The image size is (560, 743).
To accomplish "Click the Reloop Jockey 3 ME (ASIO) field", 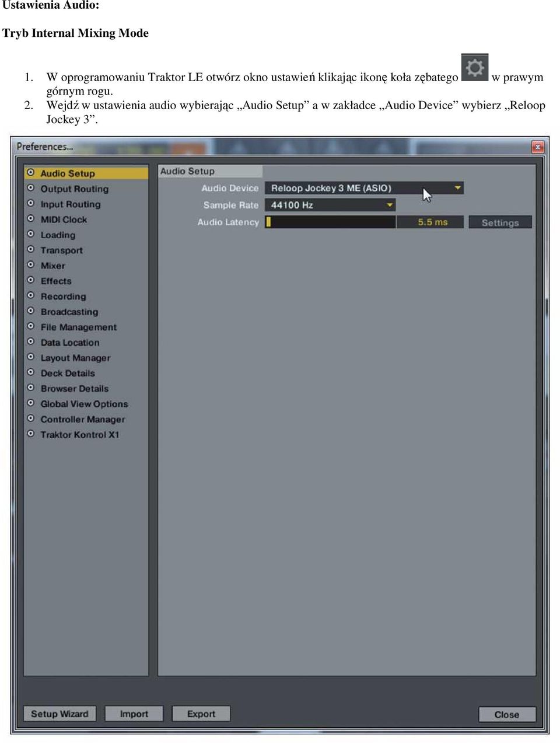I will coord(364,188).
